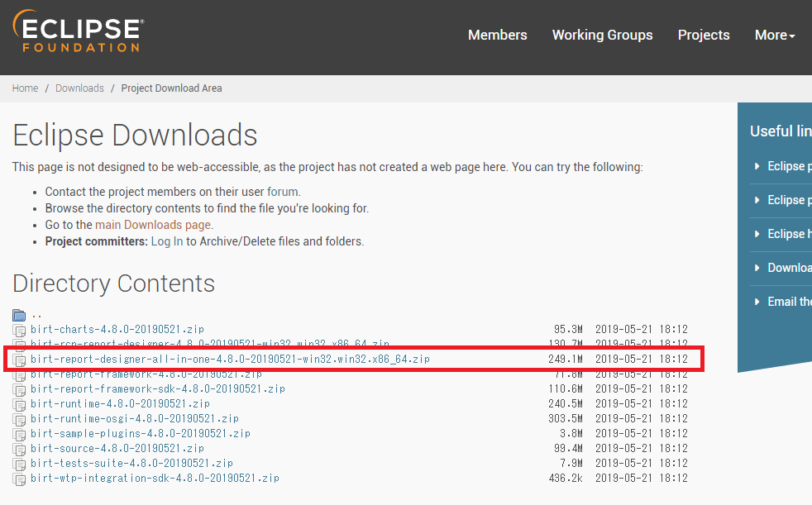Open the Projects menu item
Viewport: 812px width, 505px height.
click(703, 35)
